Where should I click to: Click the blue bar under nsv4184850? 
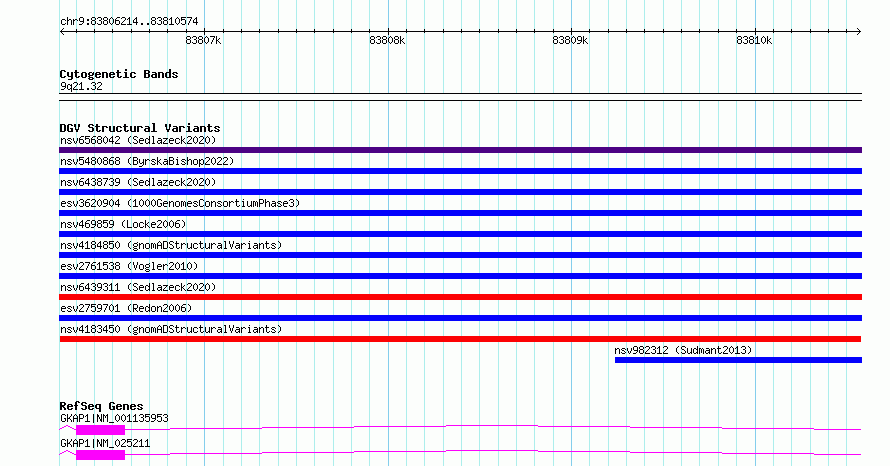(x=460, y=255)
